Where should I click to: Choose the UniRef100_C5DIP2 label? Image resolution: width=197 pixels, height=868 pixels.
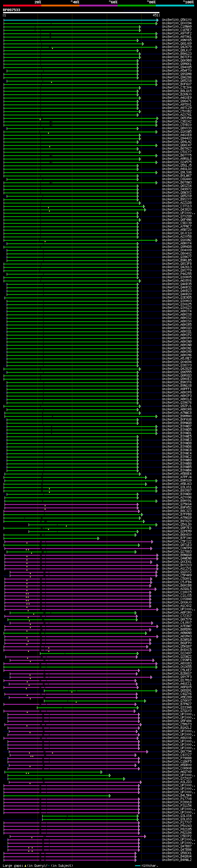tap(176, 836)
